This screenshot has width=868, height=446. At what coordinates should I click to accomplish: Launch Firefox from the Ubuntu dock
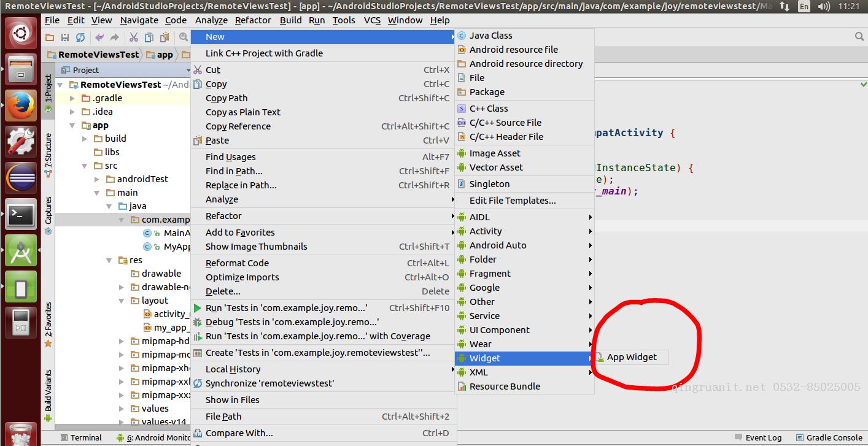pos(21,106)
